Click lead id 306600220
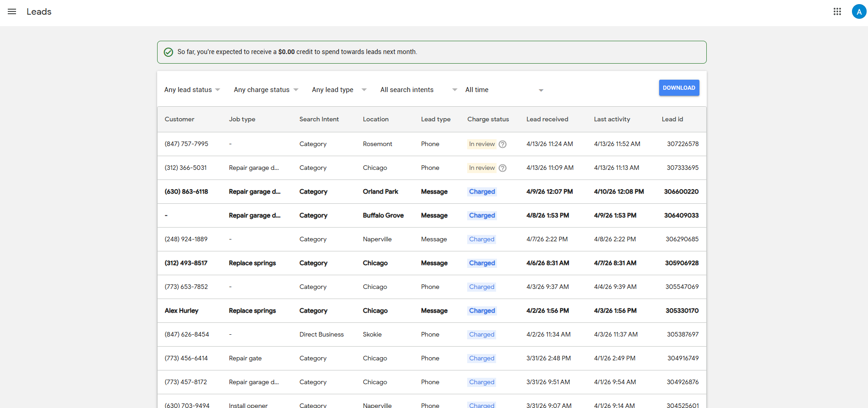The image size is (868, 408). (x=681, y=191)
